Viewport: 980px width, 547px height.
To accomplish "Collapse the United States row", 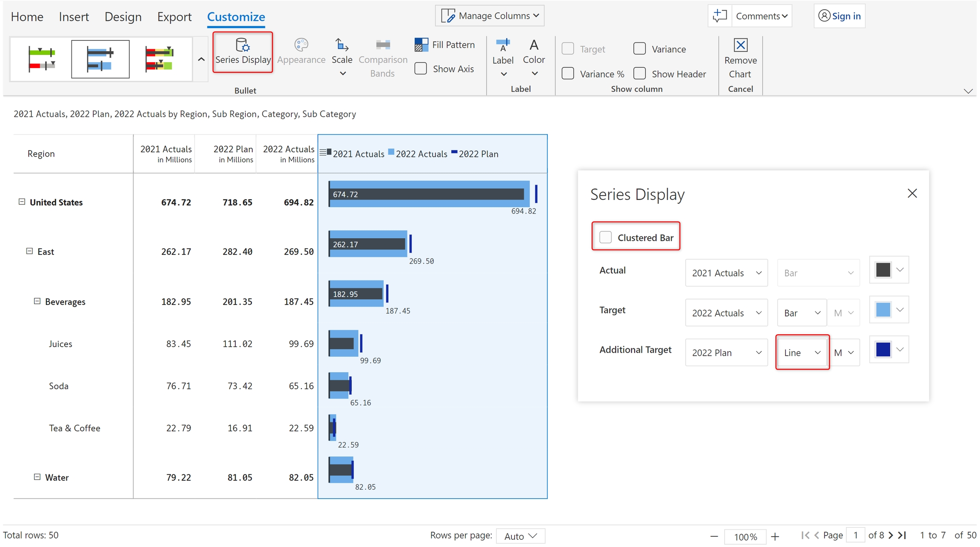I will pos(22,202).
